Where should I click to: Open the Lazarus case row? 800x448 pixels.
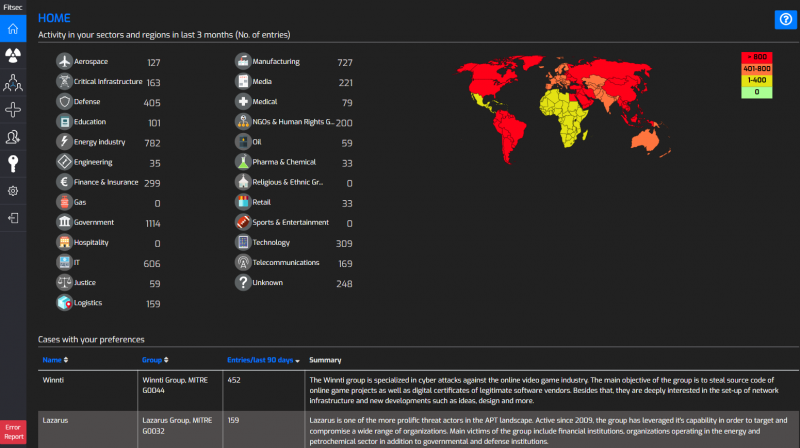(x=418, y=430)
